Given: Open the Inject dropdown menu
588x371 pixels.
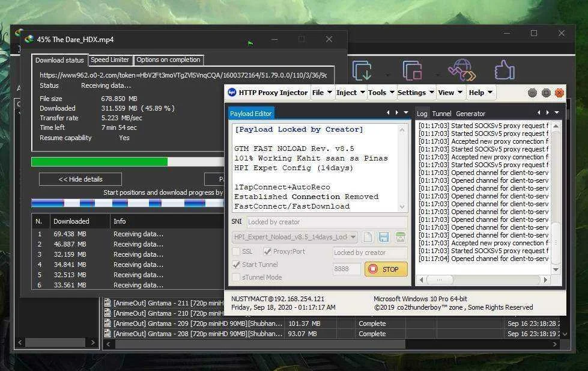Looking at the screenshot, I should click(x=351, y=93).
